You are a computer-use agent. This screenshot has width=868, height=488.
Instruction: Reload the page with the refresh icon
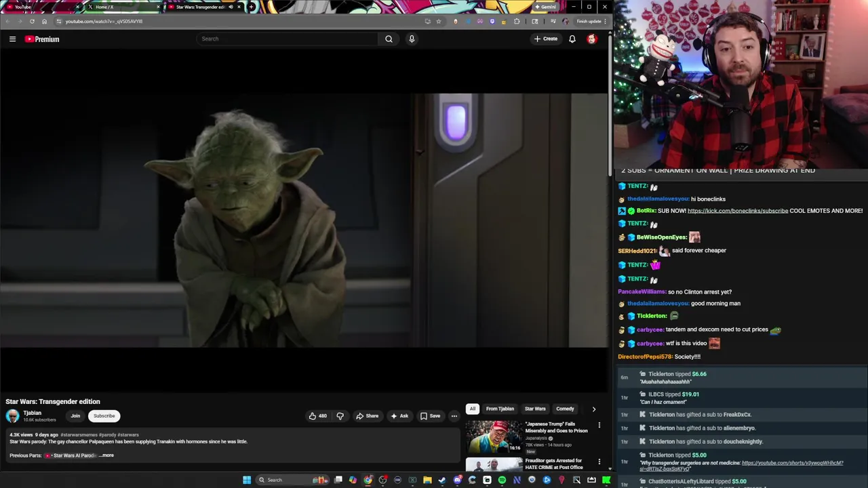[x=32, y=21]
